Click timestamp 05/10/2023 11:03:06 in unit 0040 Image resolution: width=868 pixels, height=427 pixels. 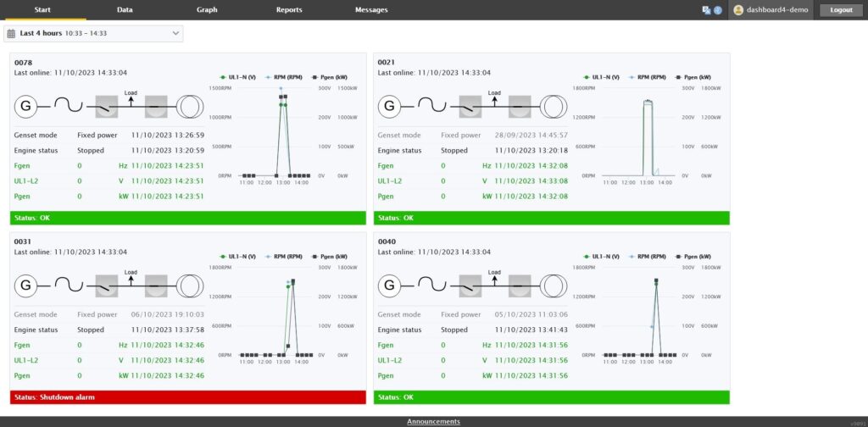pos(531,314)
